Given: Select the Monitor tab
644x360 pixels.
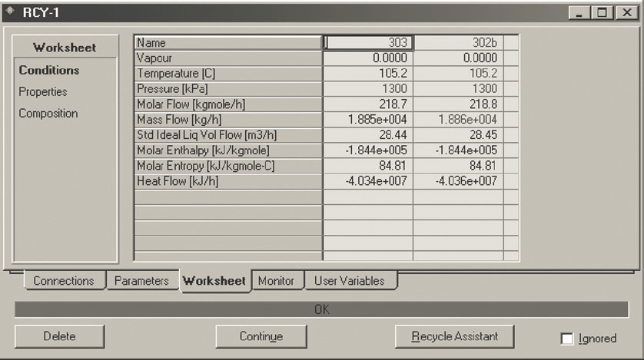Looking at the screenshot, I should click(x=276, y=281).
